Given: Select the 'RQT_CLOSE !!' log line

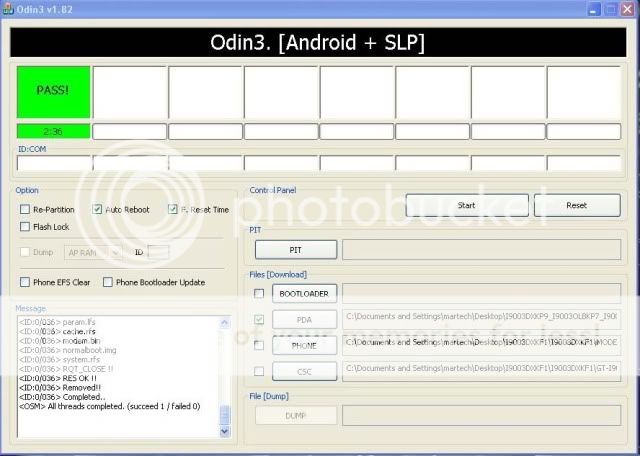Looking at the screenshot, I should [66, 369].
